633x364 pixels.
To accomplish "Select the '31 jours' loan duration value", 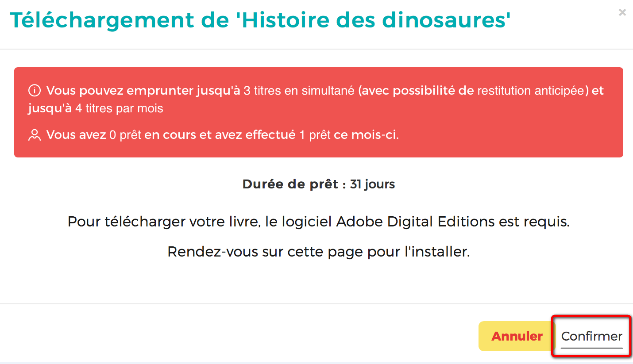I will point(372,184).
